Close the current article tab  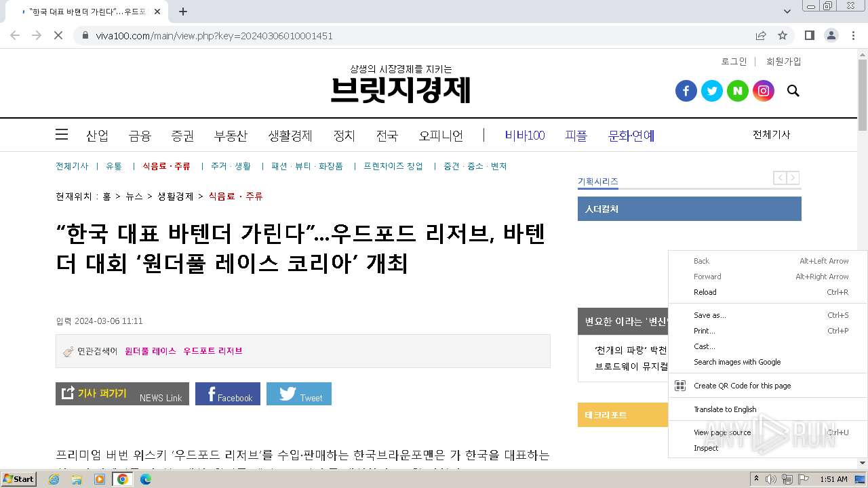[x=157, y=12]
